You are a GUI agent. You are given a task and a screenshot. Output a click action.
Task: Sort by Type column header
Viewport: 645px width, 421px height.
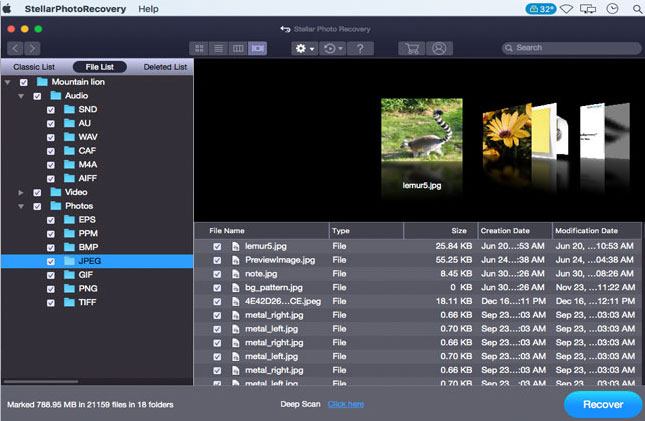tap(367, 231)
